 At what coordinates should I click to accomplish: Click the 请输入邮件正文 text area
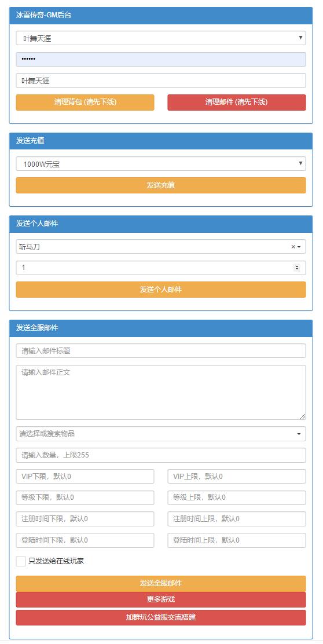click(161, 392)
